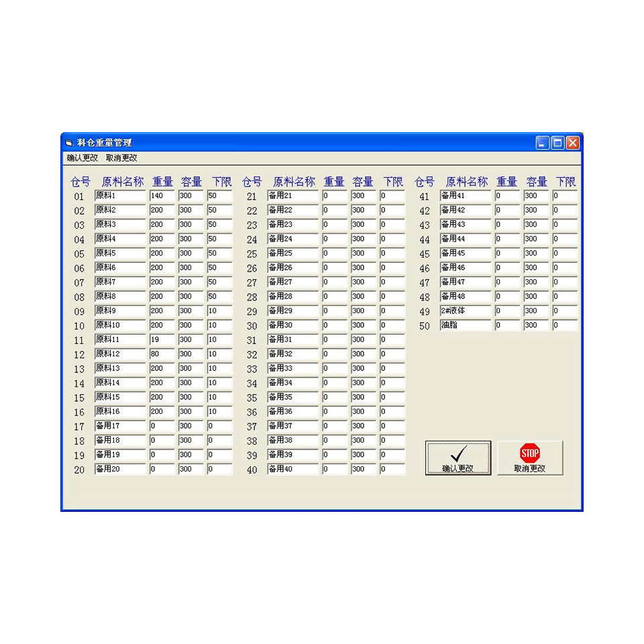Select name field 油脂
Viewport: 644px width, 644px height.
point(466,325)
